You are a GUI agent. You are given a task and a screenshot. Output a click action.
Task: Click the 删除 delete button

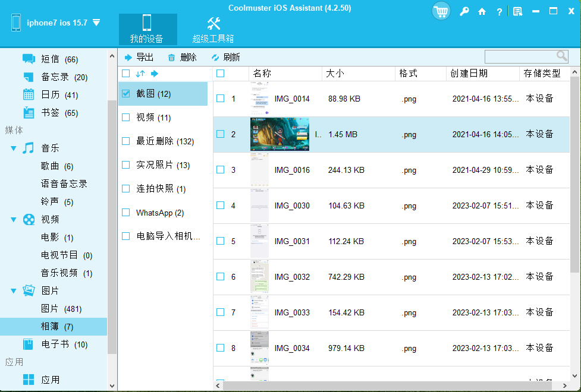point(182,57)
